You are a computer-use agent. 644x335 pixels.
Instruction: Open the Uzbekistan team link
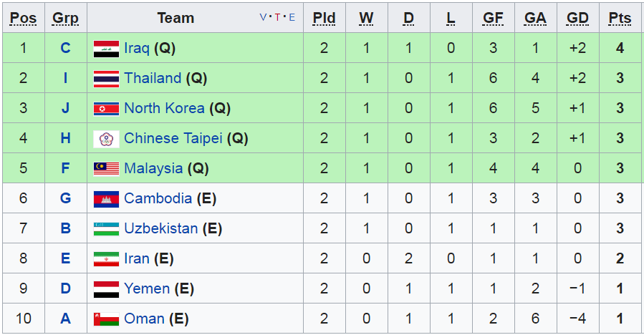pos(161,228)
